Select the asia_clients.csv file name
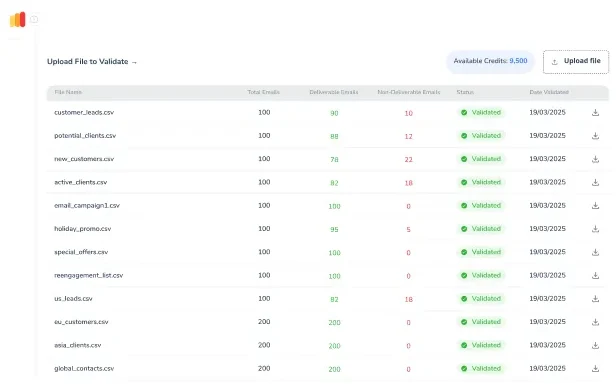This screenshot has height=386, width=616. pyautogui.click(x=77, y=345)
